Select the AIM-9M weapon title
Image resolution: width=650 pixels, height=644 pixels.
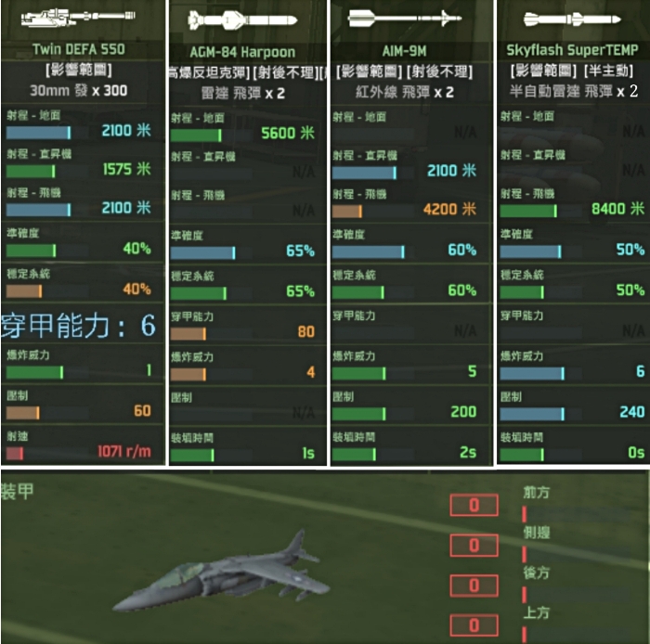coord(404,51)
